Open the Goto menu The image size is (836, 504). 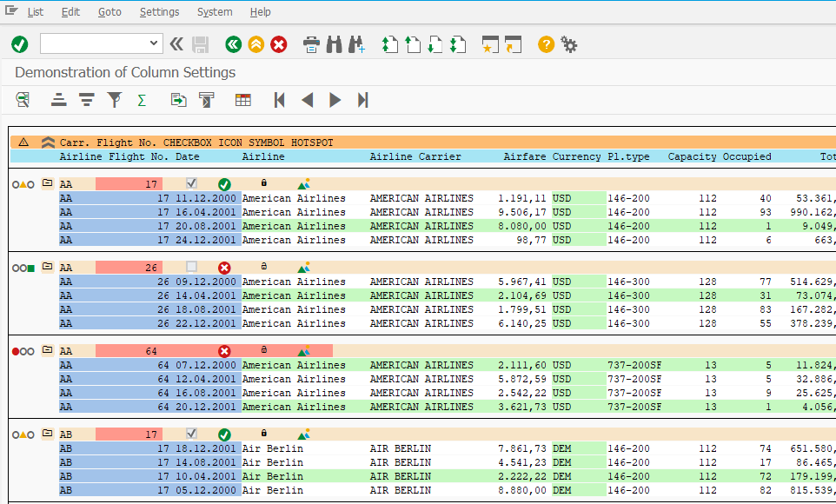pos(109,12)
